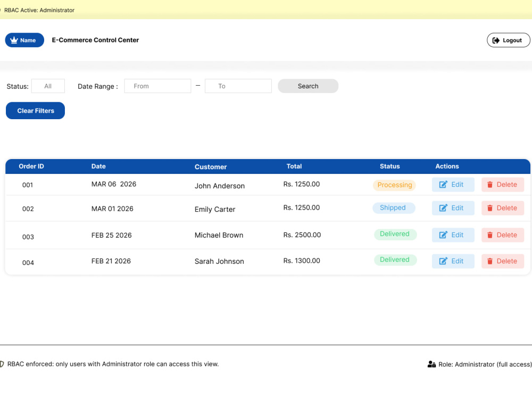Image resolution: width=532 pixels, height=399 pixels.
Task: Click the crown icon in Name badge
Action: (14, 40)
